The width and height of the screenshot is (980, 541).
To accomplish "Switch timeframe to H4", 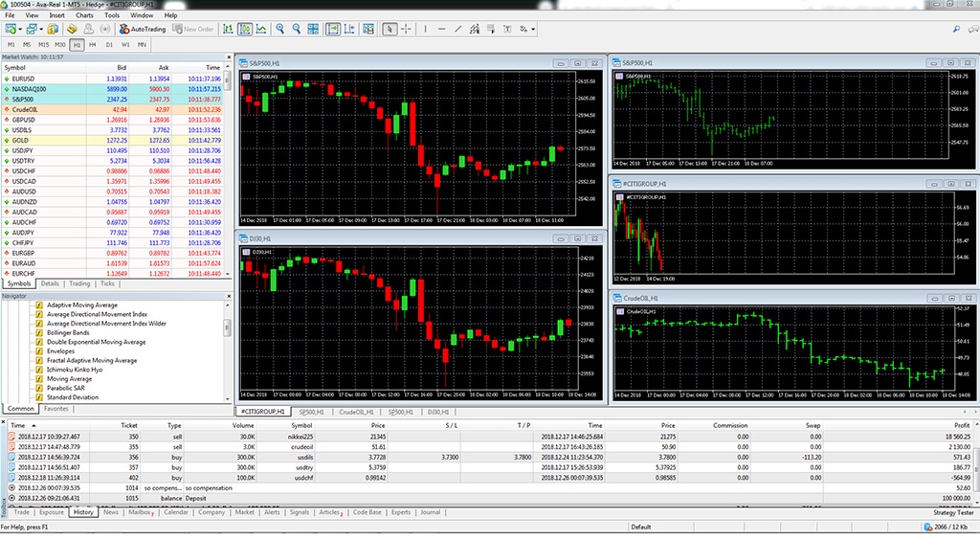I will click(x=93, y=45).
